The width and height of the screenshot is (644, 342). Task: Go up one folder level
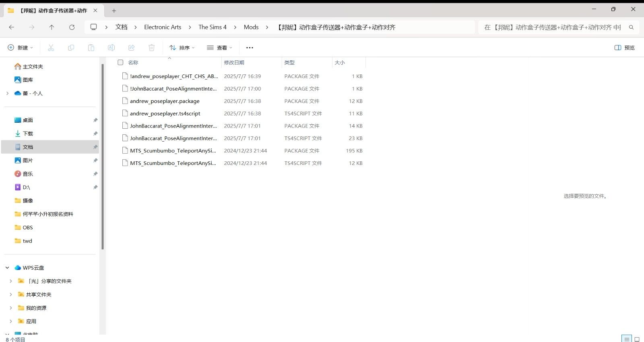(52, 27)
